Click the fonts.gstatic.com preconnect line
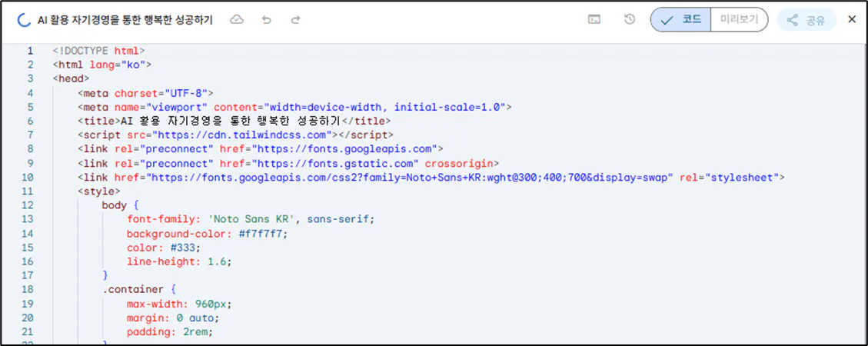The image size is (868, 346). point(288,163)
